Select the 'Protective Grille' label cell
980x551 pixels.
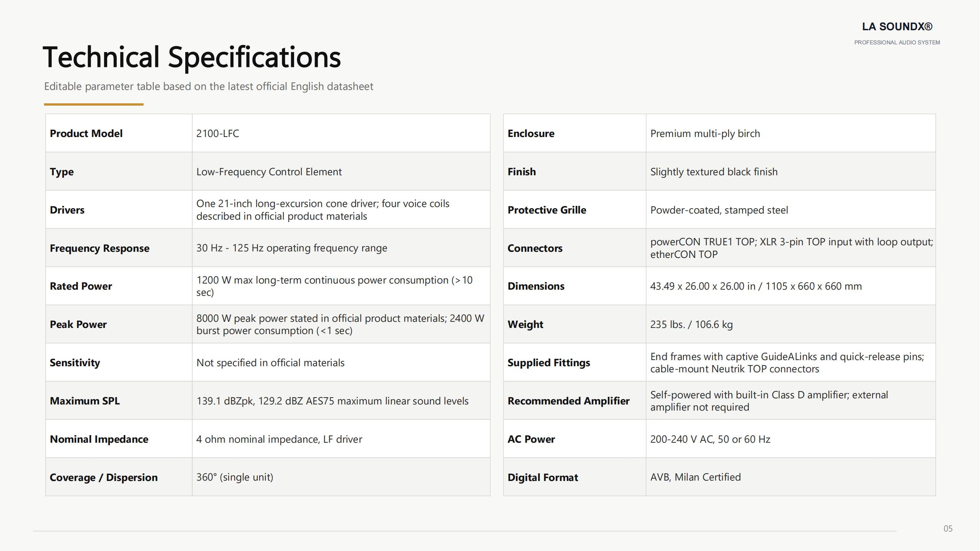click(575, 210)
